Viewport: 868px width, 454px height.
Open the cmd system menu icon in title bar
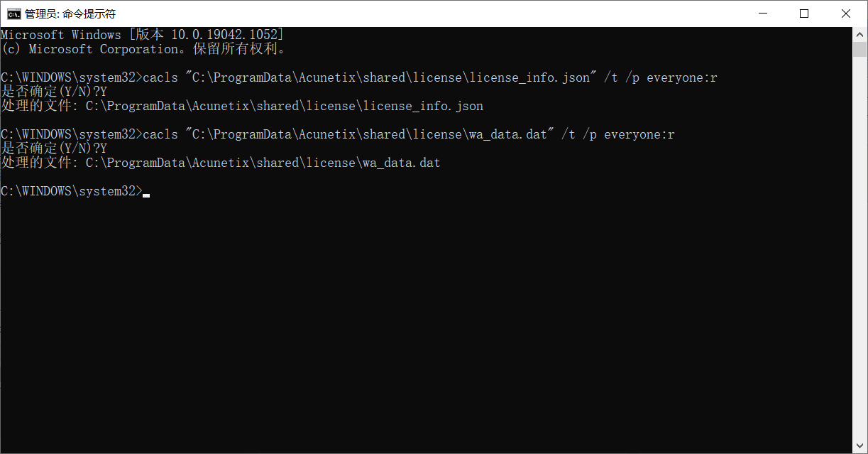point(13,13)
